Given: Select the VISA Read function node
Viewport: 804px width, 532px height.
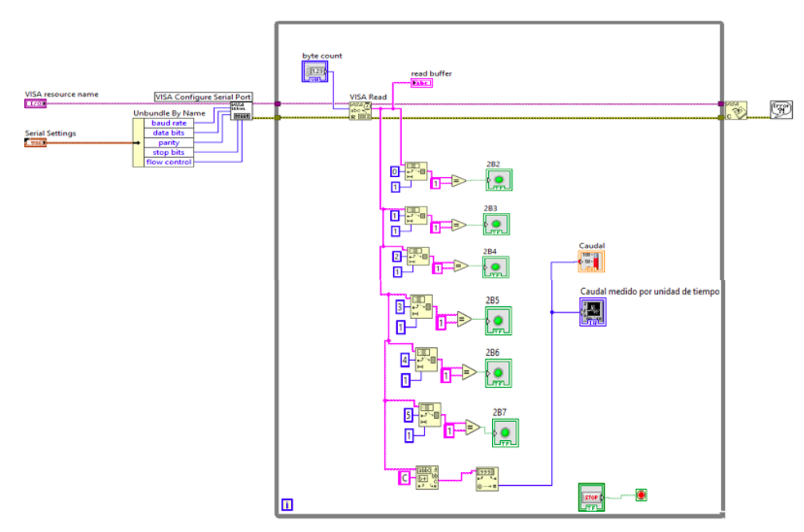Looking at the screenshot, I should (361, 111).
